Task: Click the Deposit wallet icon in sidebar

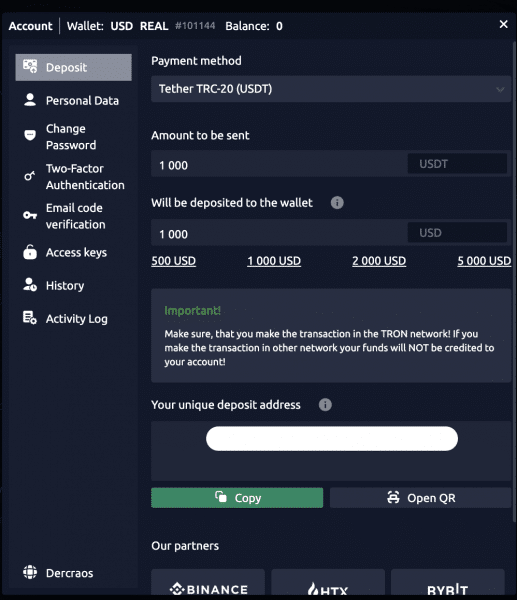Action: [30, 67]
